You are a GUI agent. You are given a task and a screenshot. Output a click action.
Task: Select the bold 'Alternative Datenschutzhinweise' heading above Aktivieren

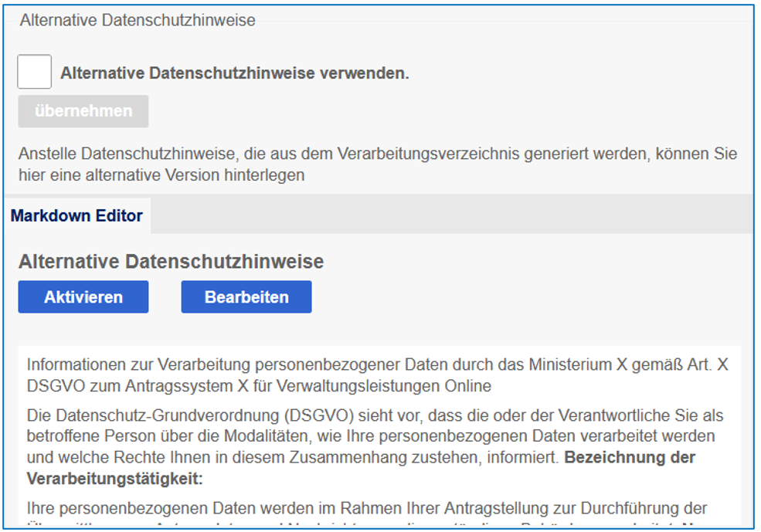pos(171,262)
